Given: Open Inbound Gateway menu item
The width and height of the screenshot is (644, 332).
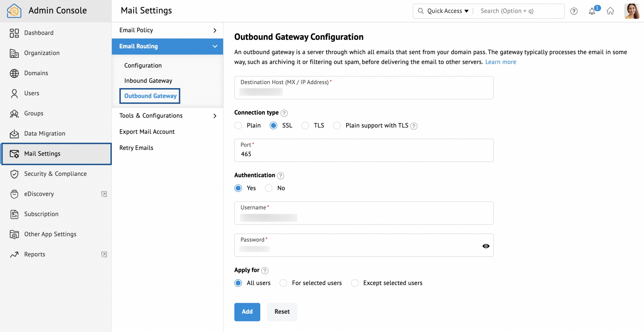Looking at the screenshot, I should pyautogui.click(x=148, y=81).
